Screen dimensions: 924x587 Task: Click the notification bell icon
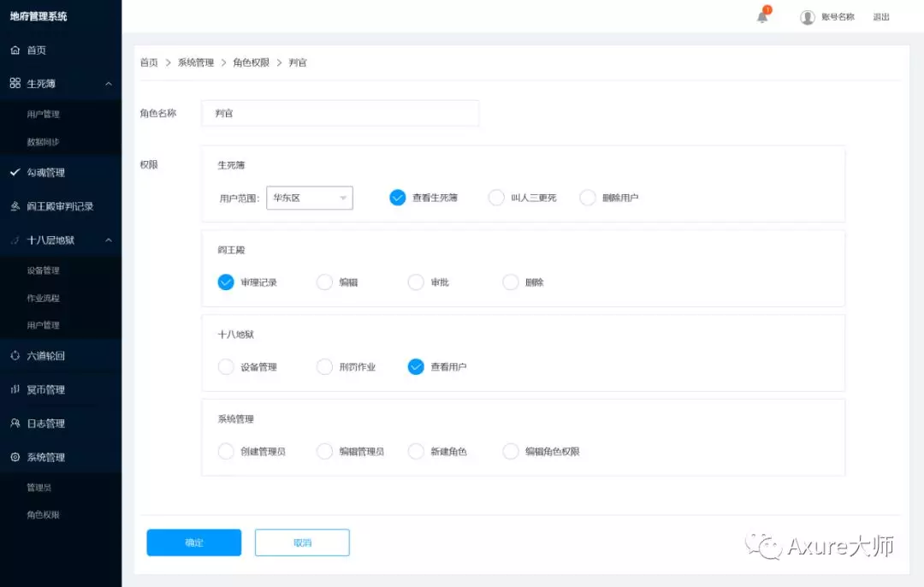762,16
